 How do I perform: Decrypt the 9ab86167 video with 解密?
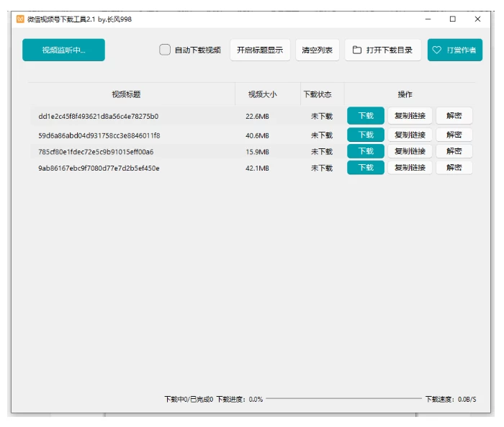pos(454,168)
